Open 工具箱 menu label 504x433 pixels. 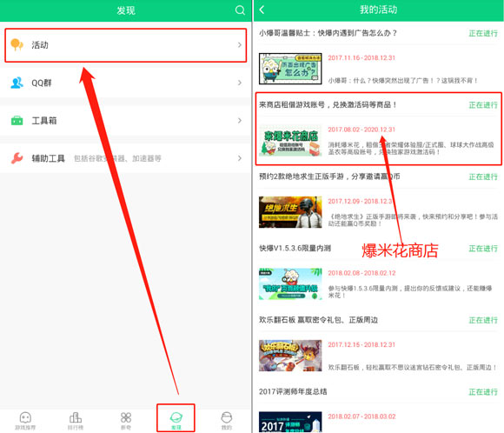[44, 121]
